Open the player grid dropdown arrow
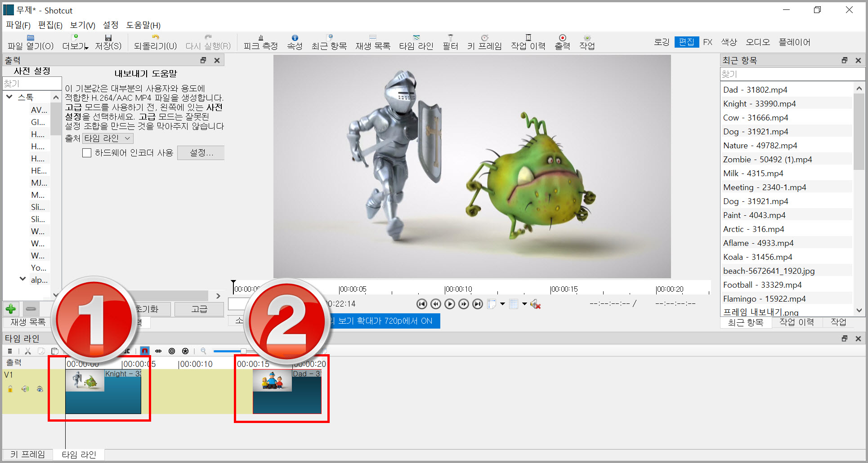Viewport: 868px width, 463px height. 524,304
